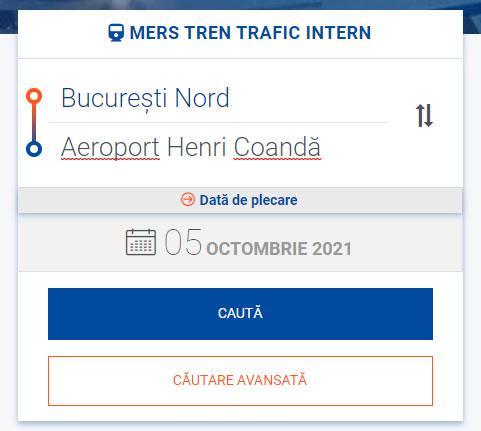The height and width of the screenshot is (431, 481).
Task: Open the OCTOMBRIE 2021 month selector
Action: tap(279, 249)
